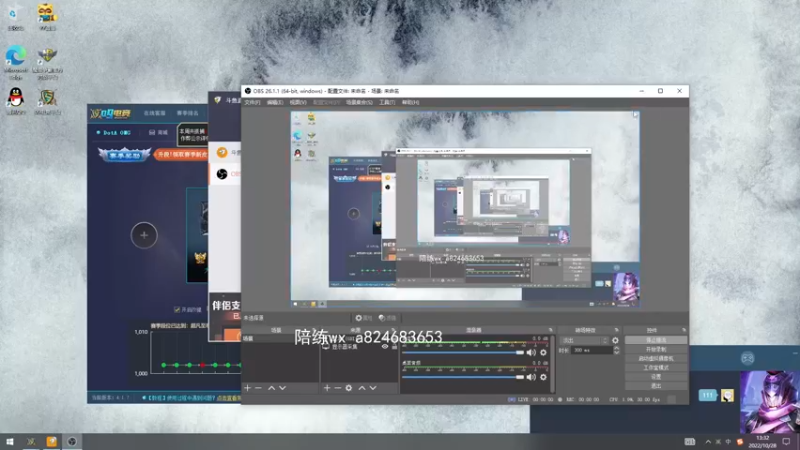Move scene down with arrow icon
The width and height of the screenshot is (800, 450).
tap(282, 388)
